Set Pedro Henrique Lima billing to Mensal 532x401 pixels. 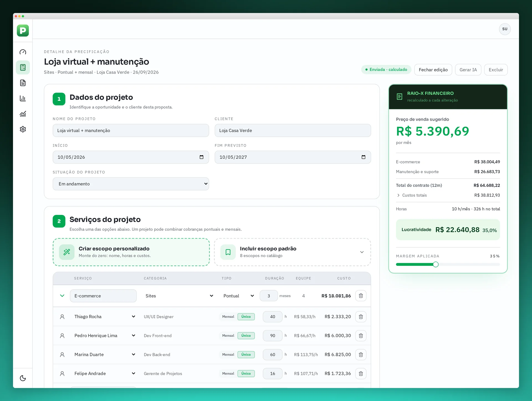228,336
